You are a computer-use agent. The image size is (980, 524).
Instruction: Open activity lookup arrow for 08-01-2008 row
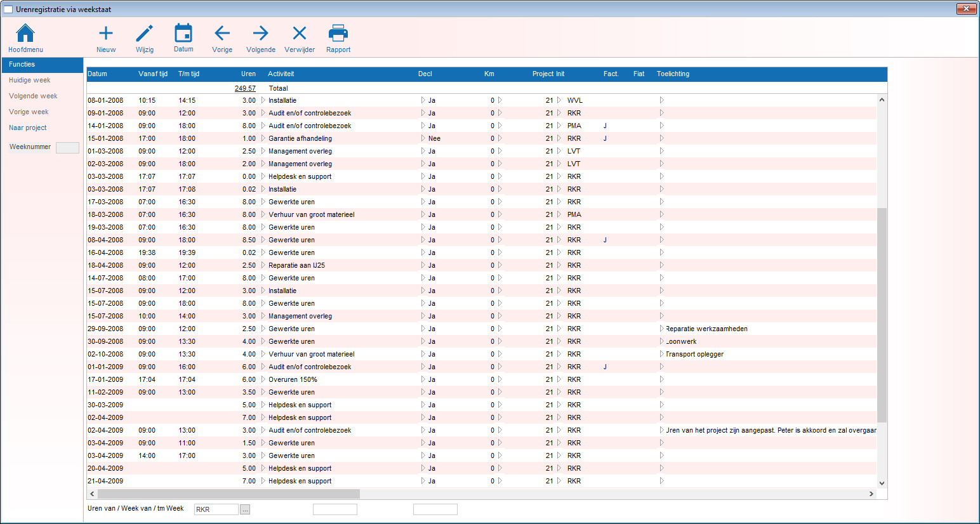tap(263, 100)
